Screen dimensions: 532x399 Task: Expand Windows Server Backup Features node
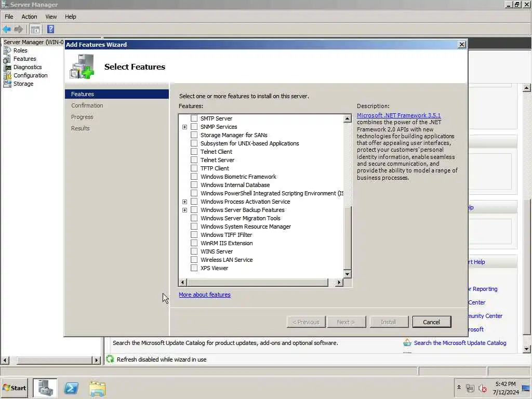click(184, 210)
